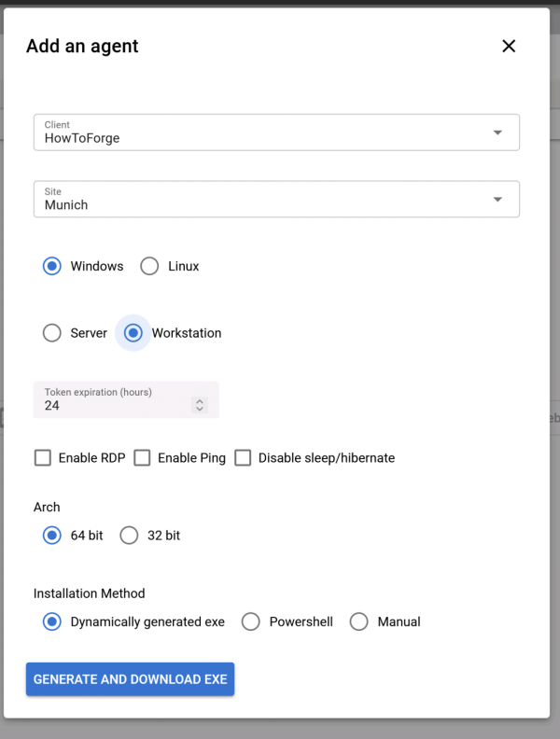This screenshot has height=739, width=560.
Task: Enable the RDP checkbox
Action: [42, 458]
